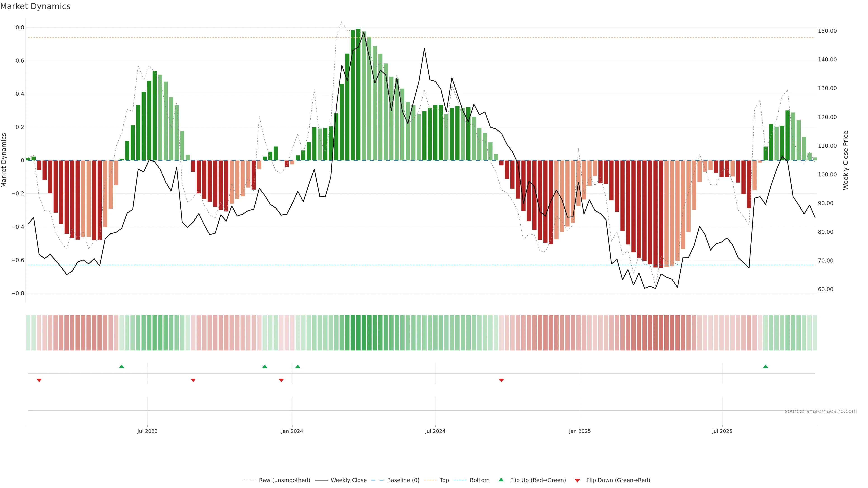The height and width of the screenshot is (488, 868).
Task: Toggle the Top line legend entry
Action: coord(444,480)
